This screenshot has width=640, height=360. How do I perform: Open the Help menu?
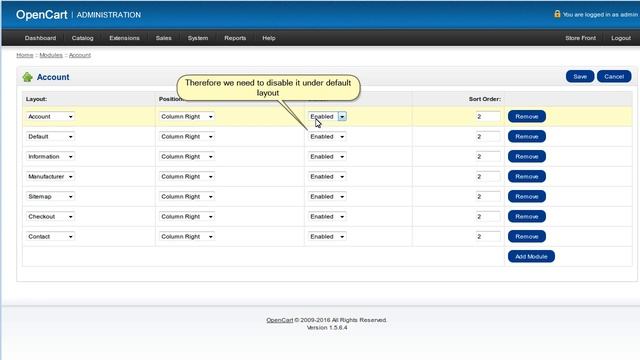pos(269,38)
